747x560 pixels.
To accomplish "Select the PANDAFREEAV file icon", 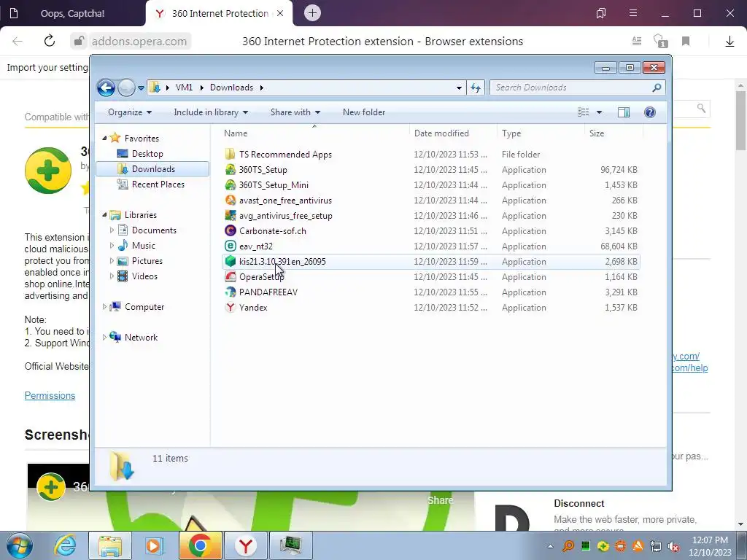I will coord(231,292).
